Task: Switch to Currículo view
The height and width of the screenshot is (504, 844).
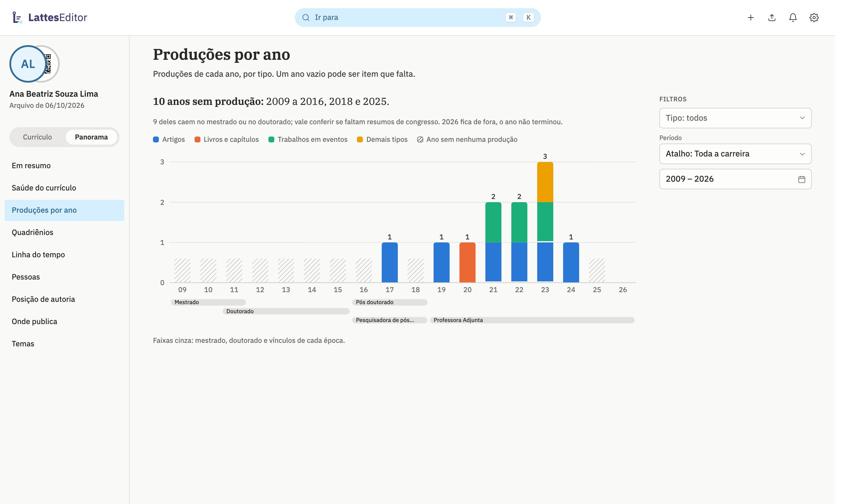Action: pyautogui.click(x=37, y=137)
